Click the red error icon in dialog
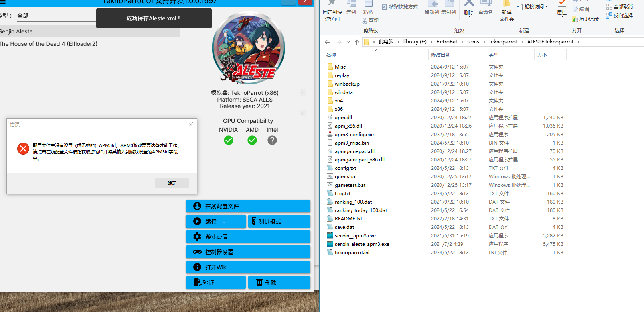The height and width of the screenshot is (312, 644). pos(23,149)
